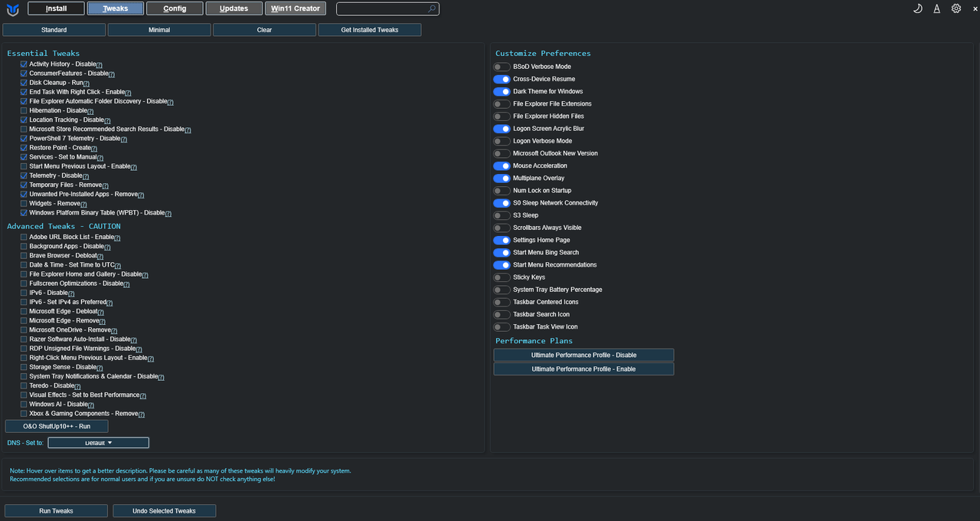980x521 pixels.
Task: Open the settings gear icon
Action: 956,8
